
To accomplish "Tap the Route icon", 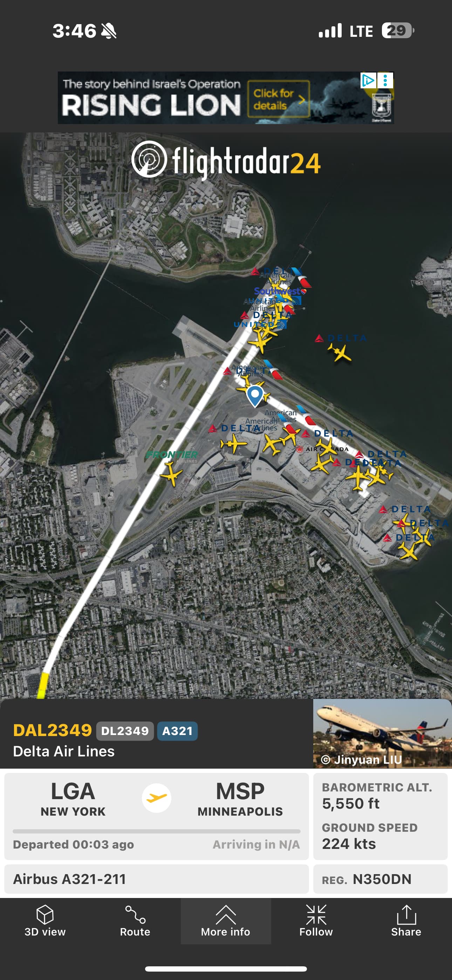I will tap(135, 914).
